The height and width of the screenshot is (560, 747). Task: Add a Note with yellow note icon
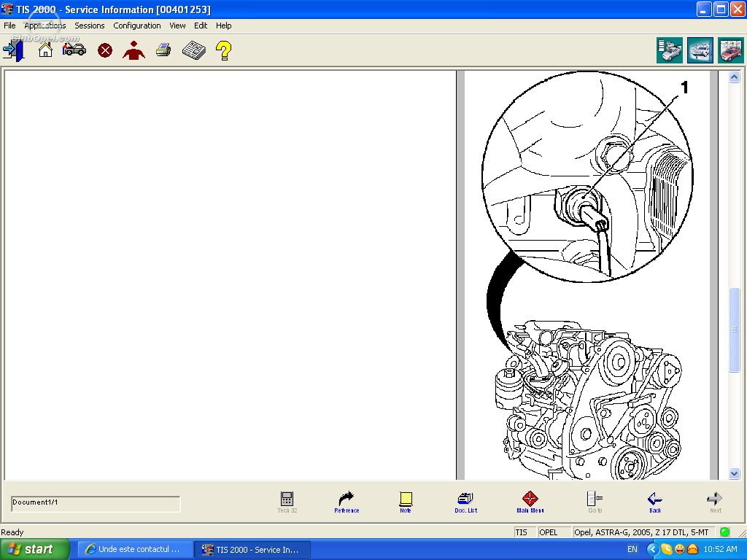coord(406,502)
